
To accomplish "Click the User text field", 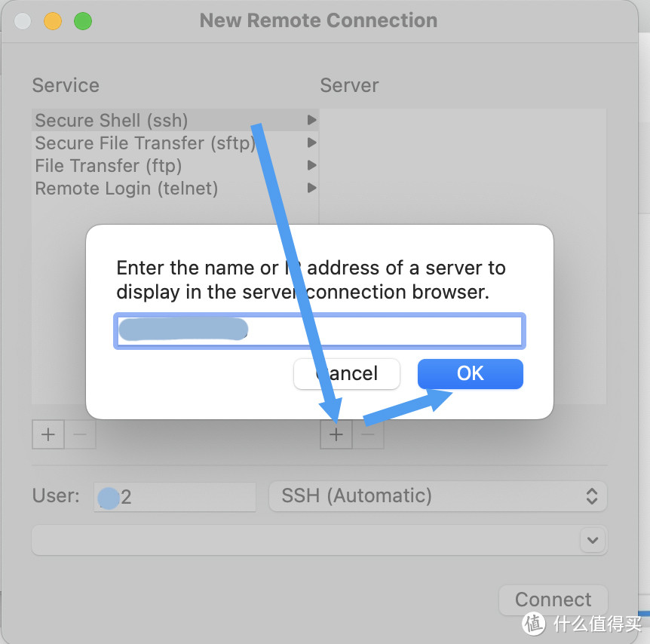I will [174, 496].
